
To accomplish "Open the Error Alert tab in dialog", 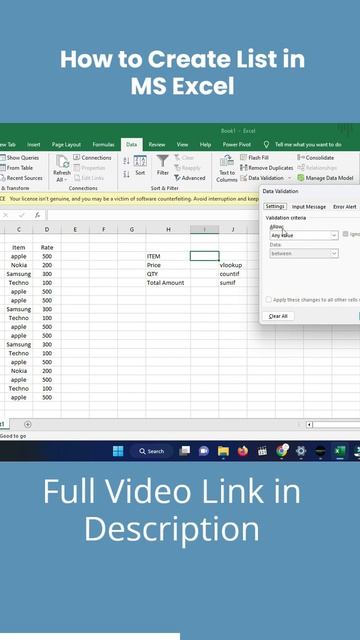I will click(345, 207).
